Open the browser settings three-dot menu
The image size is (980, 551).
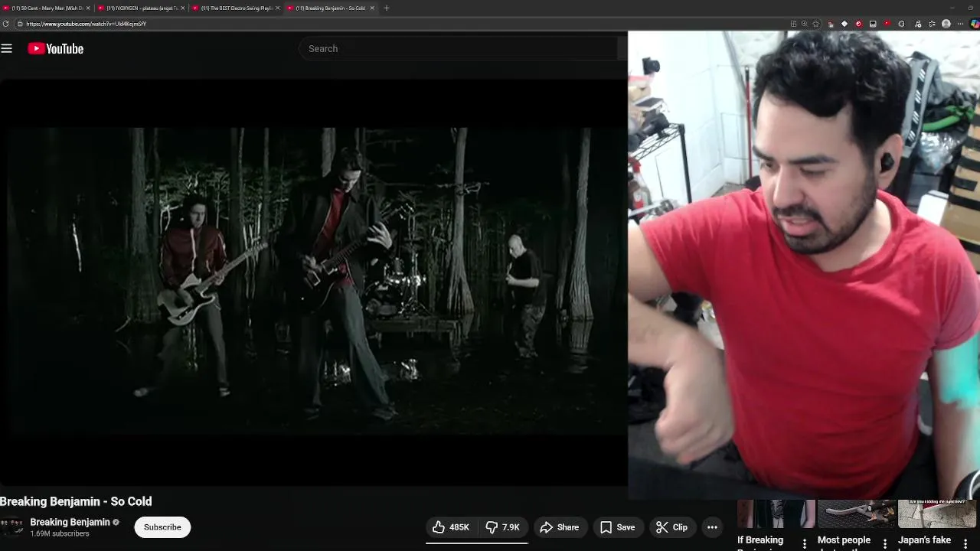coord(960,24)
